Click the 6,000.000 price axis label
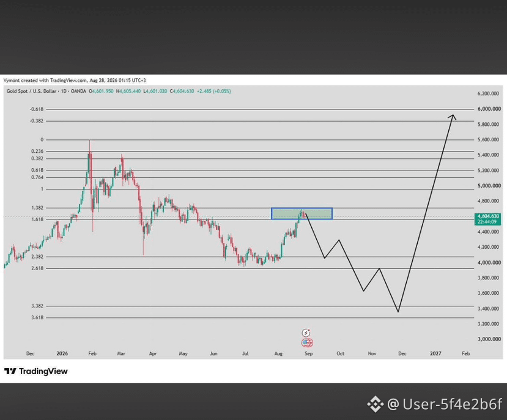The width and height of the screenshot is (507, 420). (x=489, y=109)
